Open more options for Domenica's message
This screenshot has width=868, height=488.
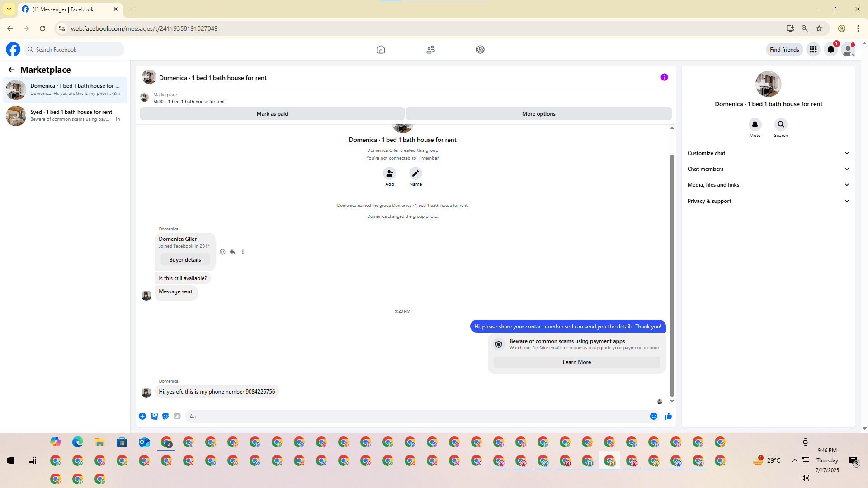tap(243, 252)
